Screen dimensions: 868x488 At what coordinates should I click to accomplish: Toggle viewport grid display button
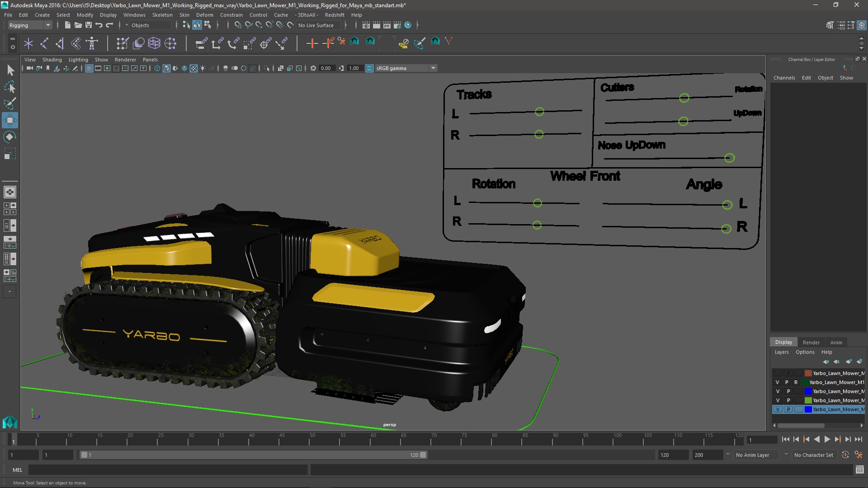(89, 68)
